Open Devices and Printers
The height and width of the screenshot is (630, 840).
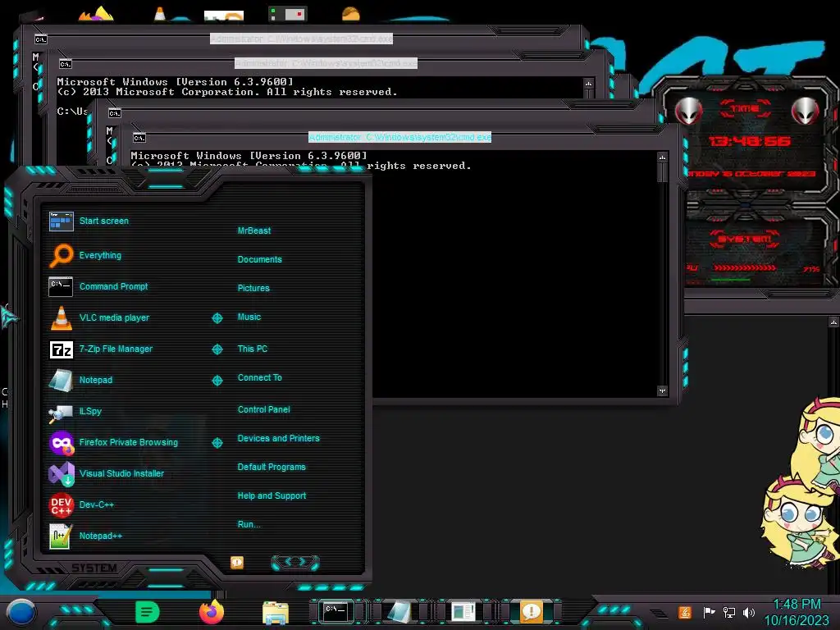pos(279,438)
